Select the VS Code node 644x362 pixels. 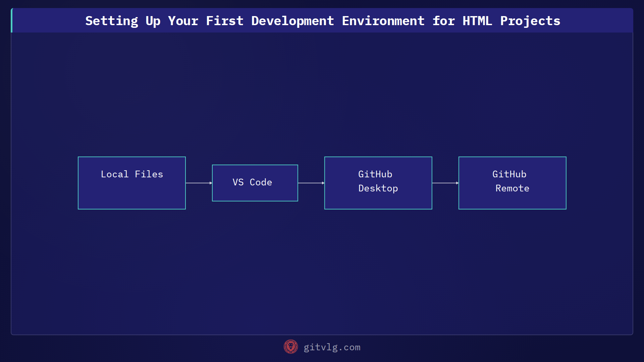(255, 183)
